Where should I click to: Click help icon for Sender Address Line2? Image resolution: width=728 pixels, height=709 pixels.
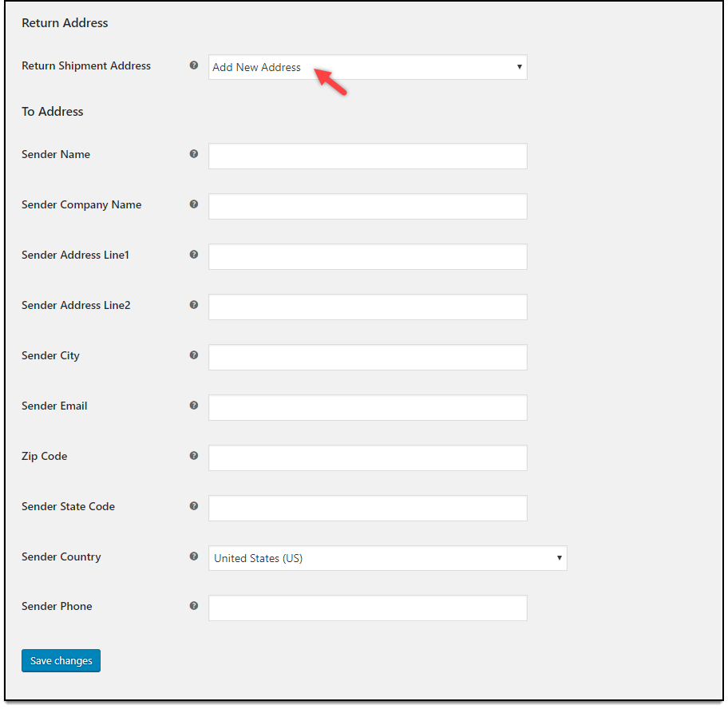click(194, 305)
